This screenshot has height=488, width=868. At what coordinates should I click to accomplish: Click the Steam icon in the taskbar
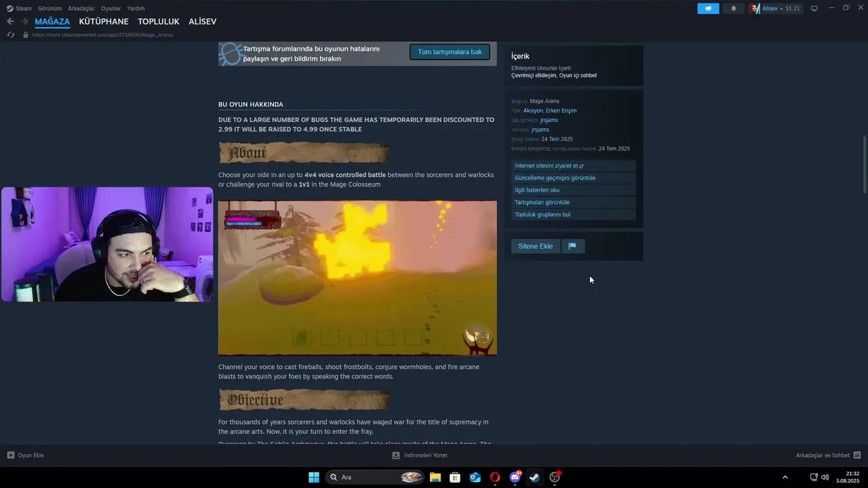point(535,477)
